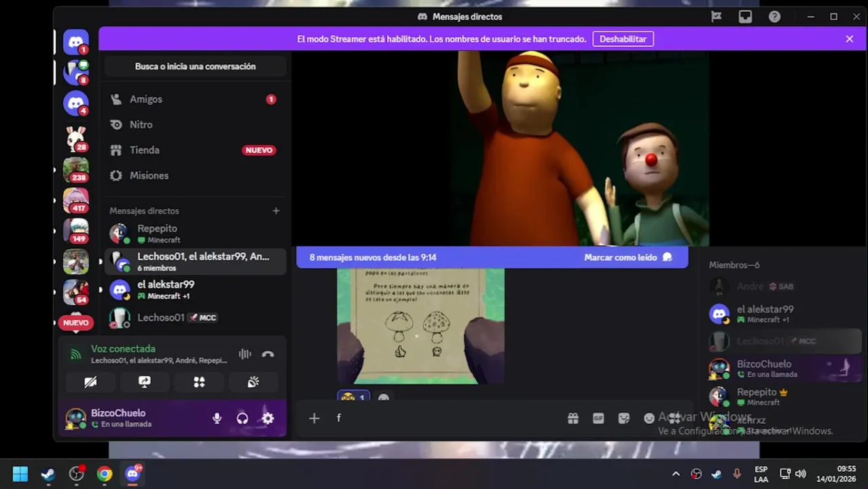Screen dimensions: 868x489
Task: Open the server with 149 badge
Action: [75, 231]
